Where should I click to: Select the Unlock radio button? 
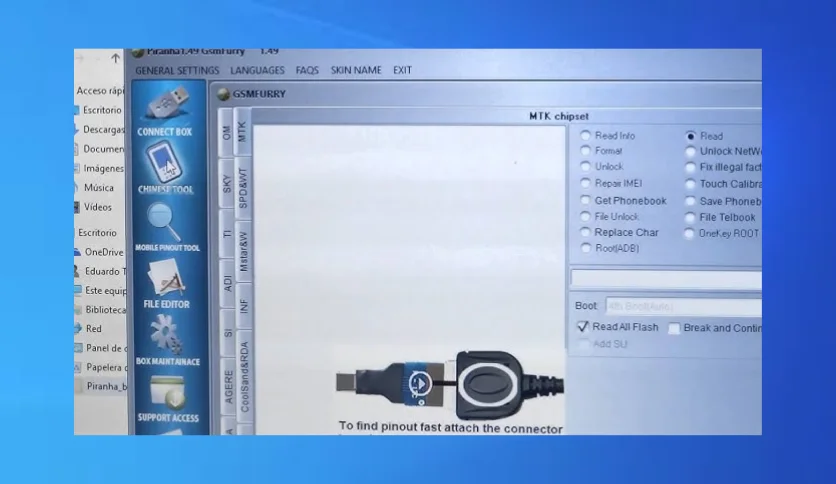tap(585, 166)
